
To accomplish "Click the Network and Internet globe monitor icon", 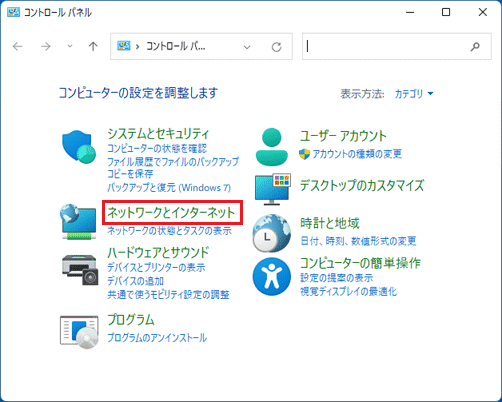I will (x=78, y=222).
